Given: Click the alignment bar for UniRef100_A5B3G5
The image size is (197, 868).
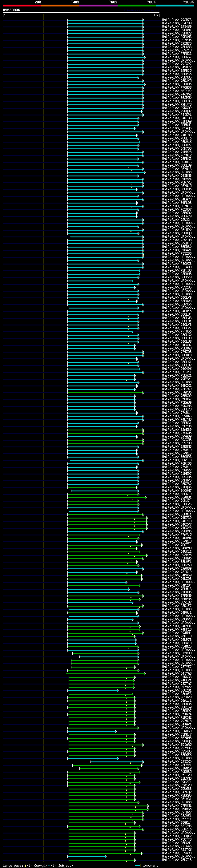Looking at the screenshot, I should [103, 78].
